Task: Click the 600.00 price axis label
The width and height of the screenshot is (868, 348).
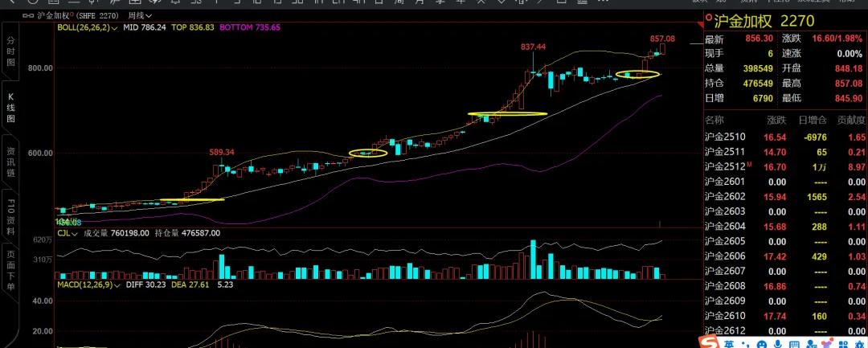Action: 39,154
